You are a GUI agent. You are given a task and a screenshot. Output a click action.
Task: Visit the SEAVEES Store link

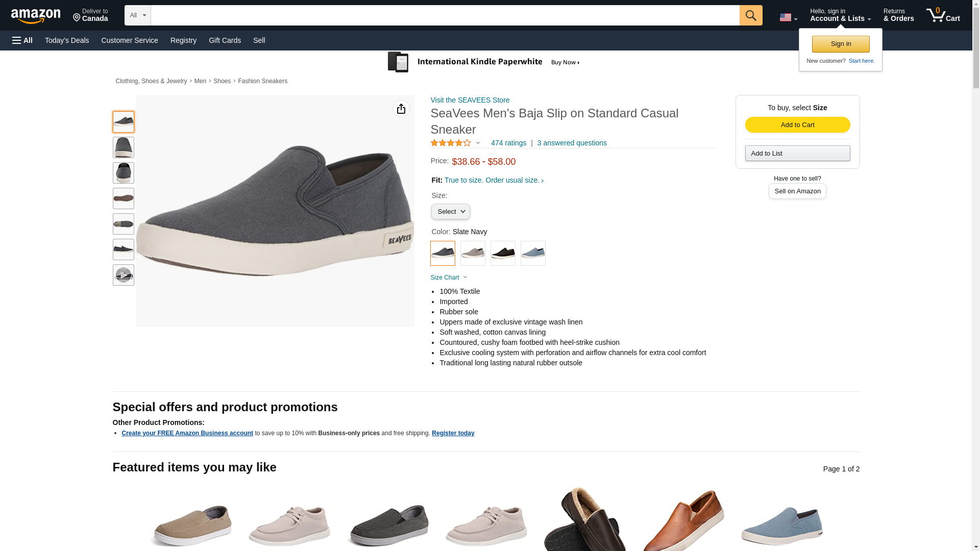(x=470, y=100)
